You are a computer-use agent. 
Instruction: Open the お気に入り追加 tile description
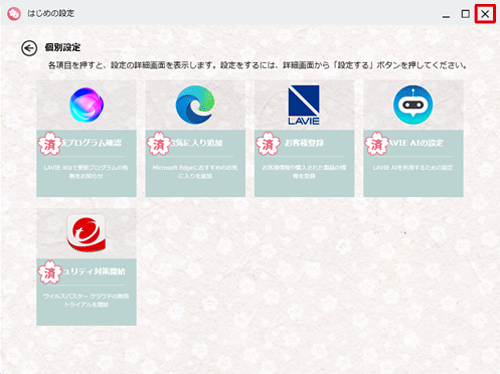click(x=195, y=172)
